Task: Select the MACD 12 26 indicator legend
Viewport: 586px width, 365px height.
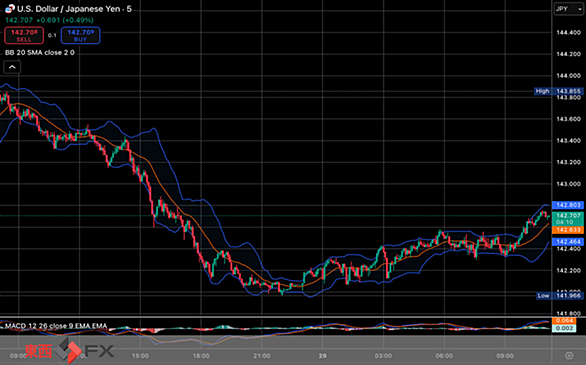Action: coord(56,326)
